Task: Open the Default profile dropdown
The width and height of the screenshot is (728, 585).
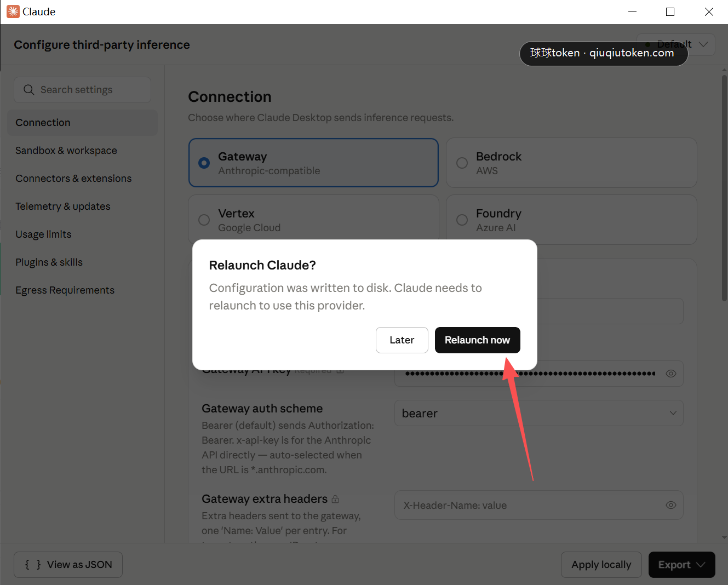Action: [676, 44]
